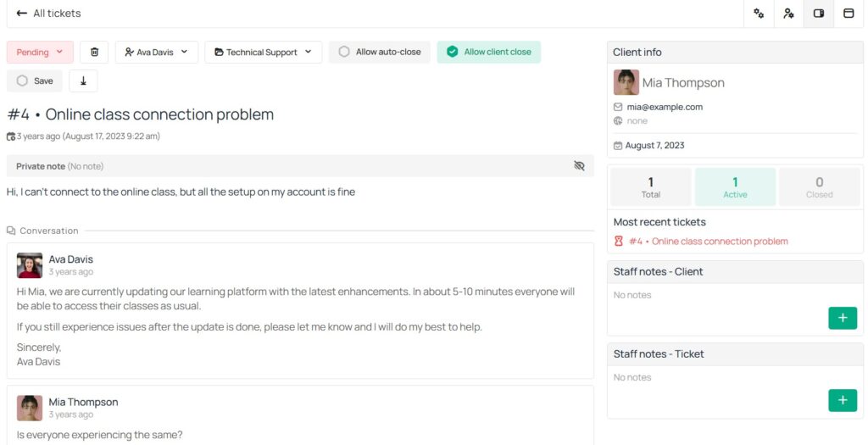Expand the Ava Davis assignee dropdown
This screenshot has width=868, height=445.
156,53
